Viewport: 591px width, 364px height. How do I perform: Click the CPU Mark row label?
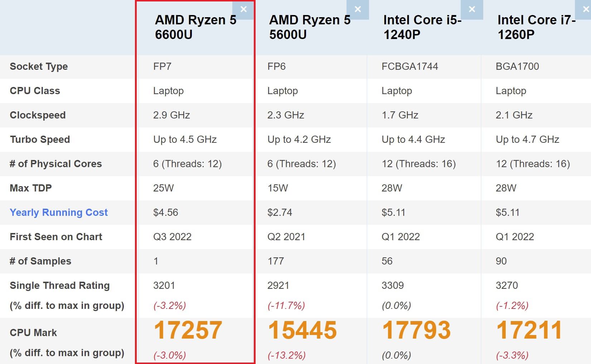(33, 333)
